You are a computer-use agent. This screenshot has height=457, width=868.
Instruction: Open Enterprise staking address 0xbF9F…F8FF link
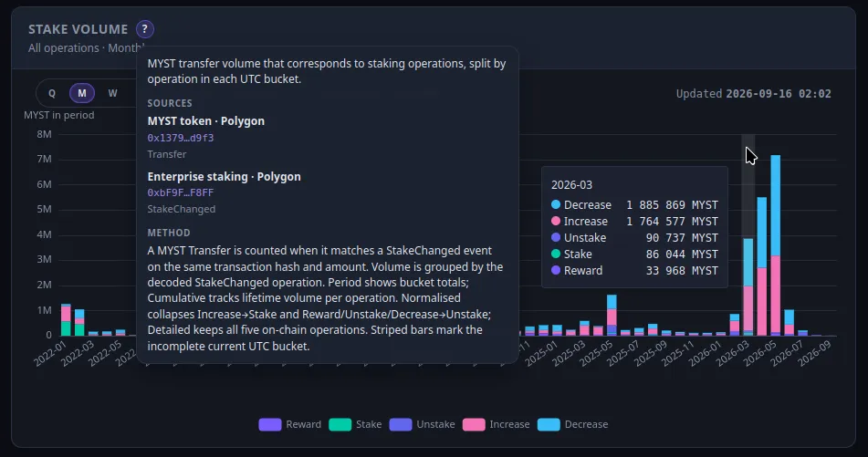181,192
